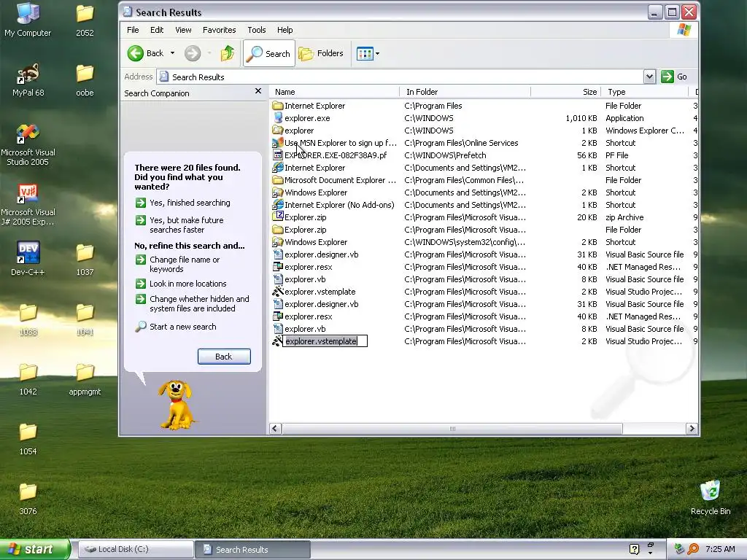This screenshot has height=560, width=747.
Task: Open the 3076 desktop folder
Action: (28, 498)
